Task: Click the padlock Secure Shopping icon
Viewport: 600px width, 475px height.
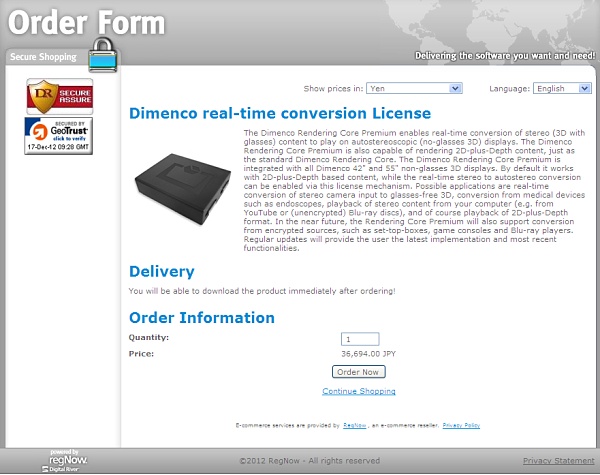Action: point(103,55)
